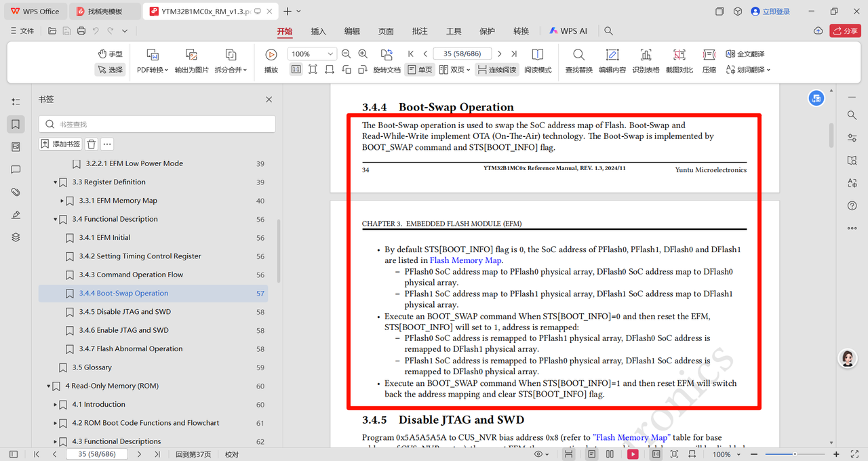Click the bookmark search (书签查找) field
This screenshot has width=868, height=461.
point(157,124)
